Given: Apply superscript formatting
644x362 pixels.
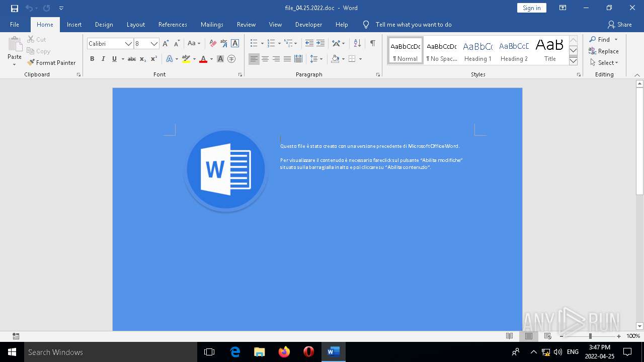Looking at the screenshot, I should [x=154, y=59].
